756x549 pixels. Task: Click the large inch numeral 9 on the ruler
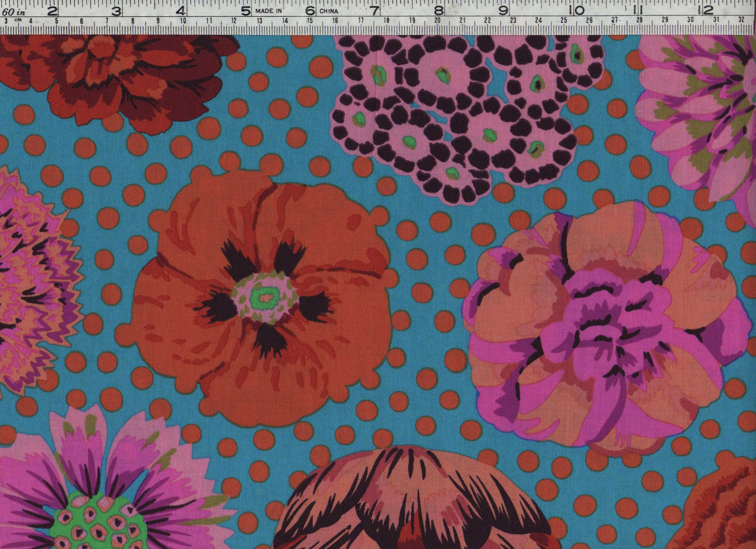click(x=503, y=10)
